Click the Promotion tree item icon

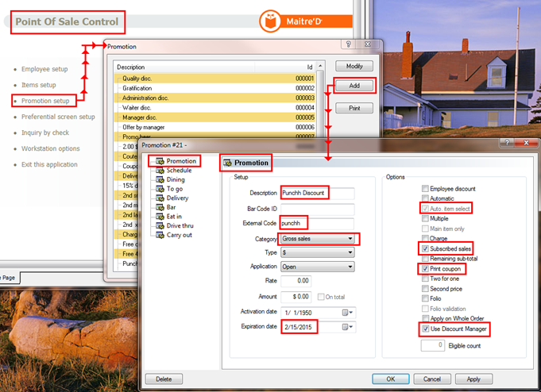coord(160,161)
